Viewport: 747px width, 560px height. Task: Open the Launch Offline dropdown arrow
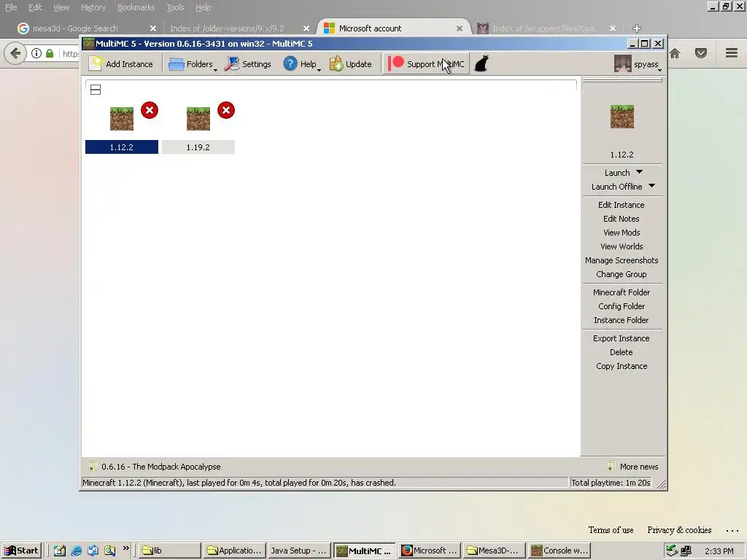tap(651, 186)
